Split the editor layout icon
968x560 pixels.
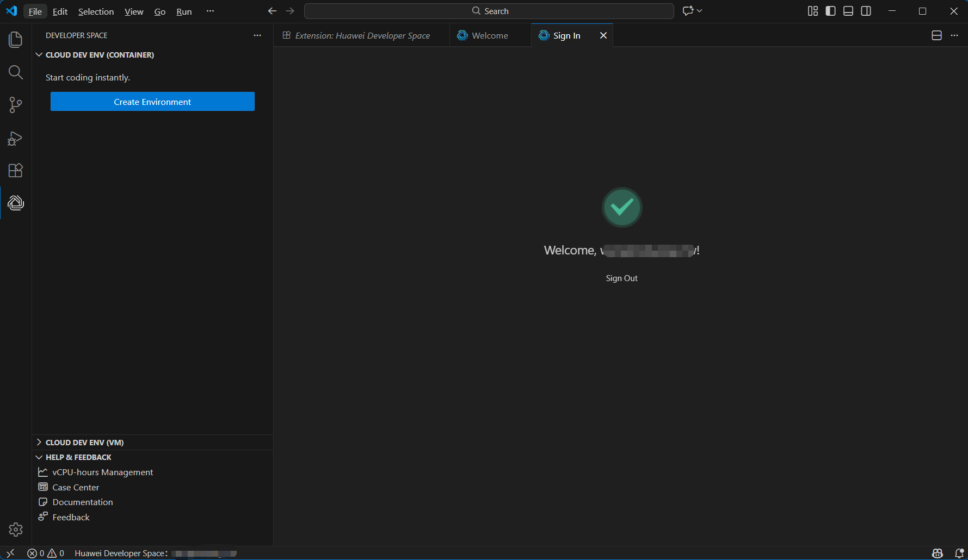936,35
